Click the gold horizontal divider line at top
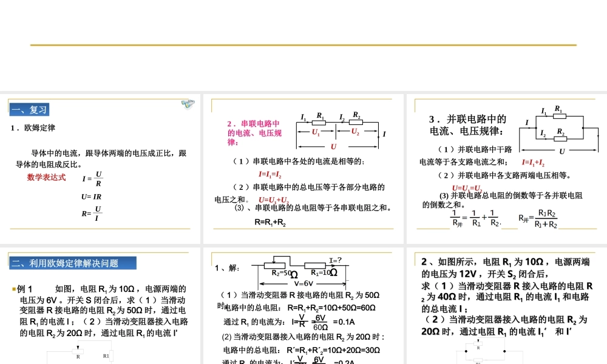The width and height of the screenshot is (607, 364). (303, 44)
